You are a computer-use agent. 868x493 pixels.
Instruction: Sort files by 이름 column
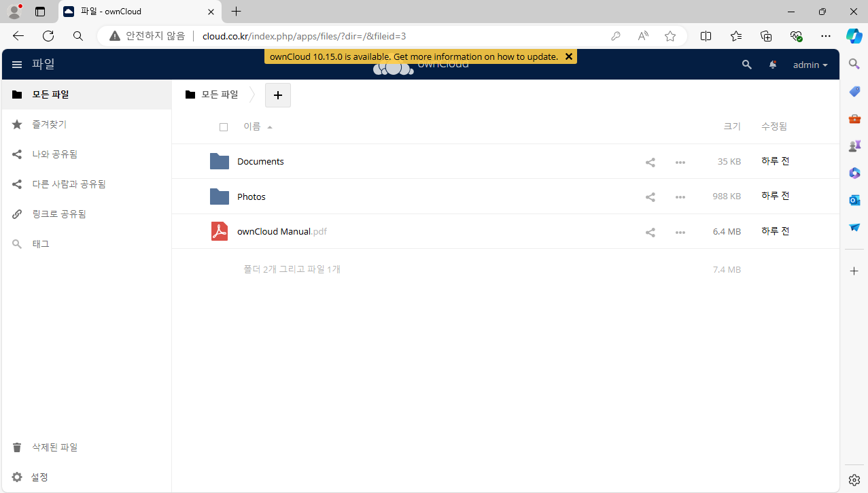(x=252, y=126)
